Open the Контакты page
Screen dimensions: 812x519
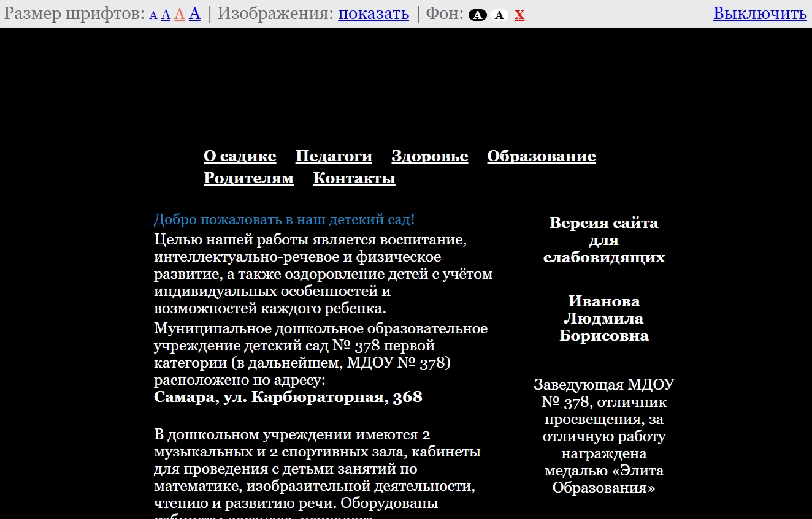[354, 178]
